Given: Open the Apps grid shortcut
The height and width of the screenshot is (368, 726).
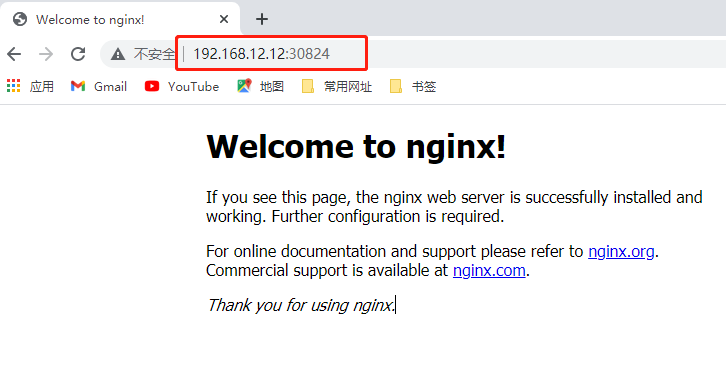Looking at the screenshot, I should pos(31,86).
